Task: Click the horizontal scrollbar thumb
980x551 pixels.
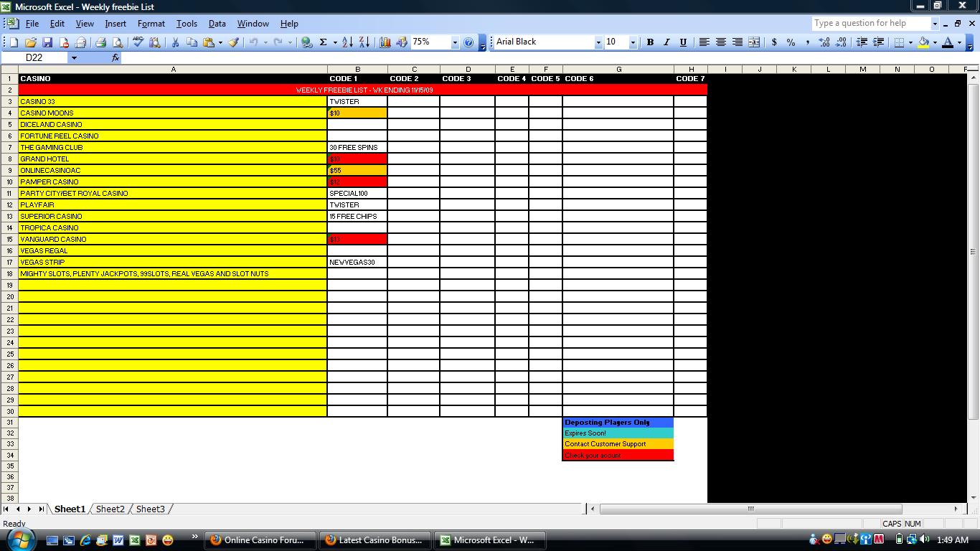Action: [x=751, y=509]
